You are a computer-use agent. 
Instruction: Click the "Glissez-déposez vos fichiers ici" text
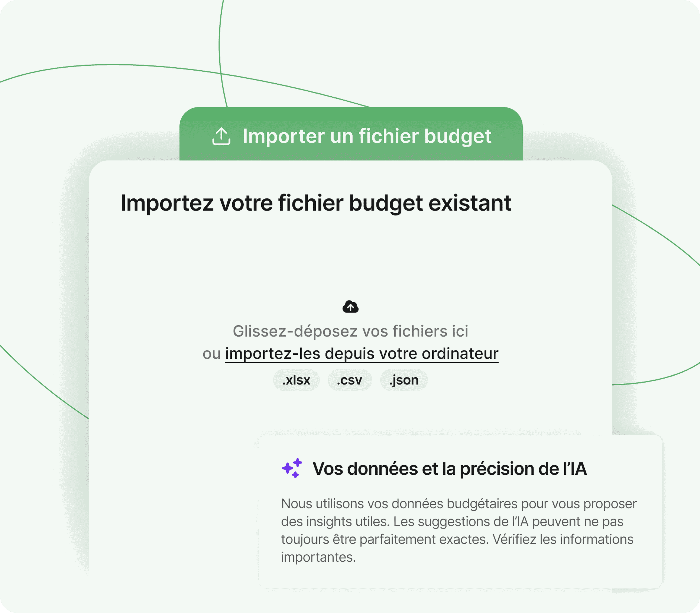click(350, 331)
